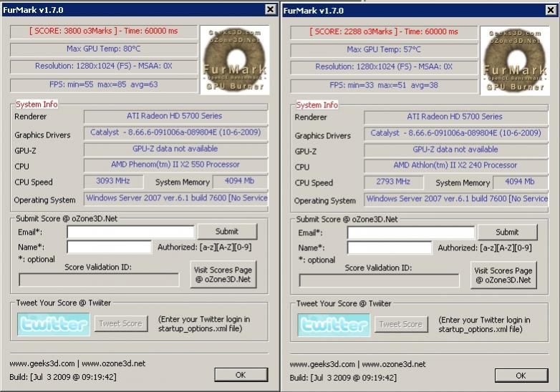
Task: Click 'GPU-Z data not available' in right window
Action: coord(455,150)
